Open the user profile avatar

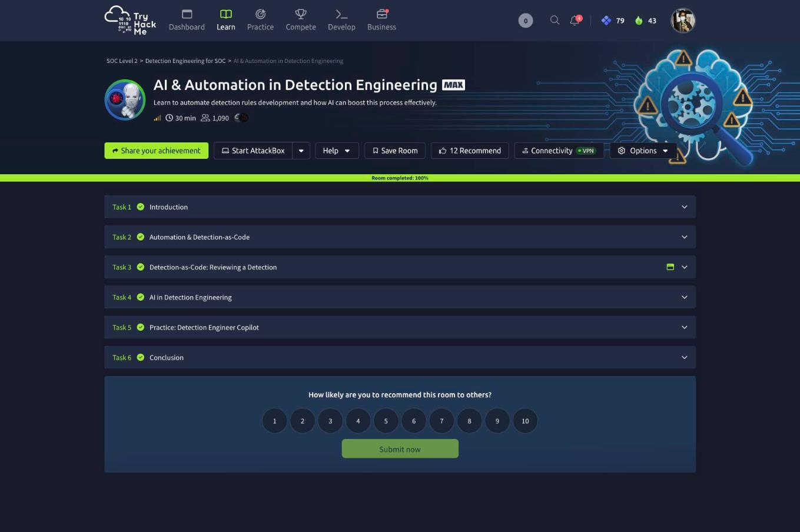683,21
